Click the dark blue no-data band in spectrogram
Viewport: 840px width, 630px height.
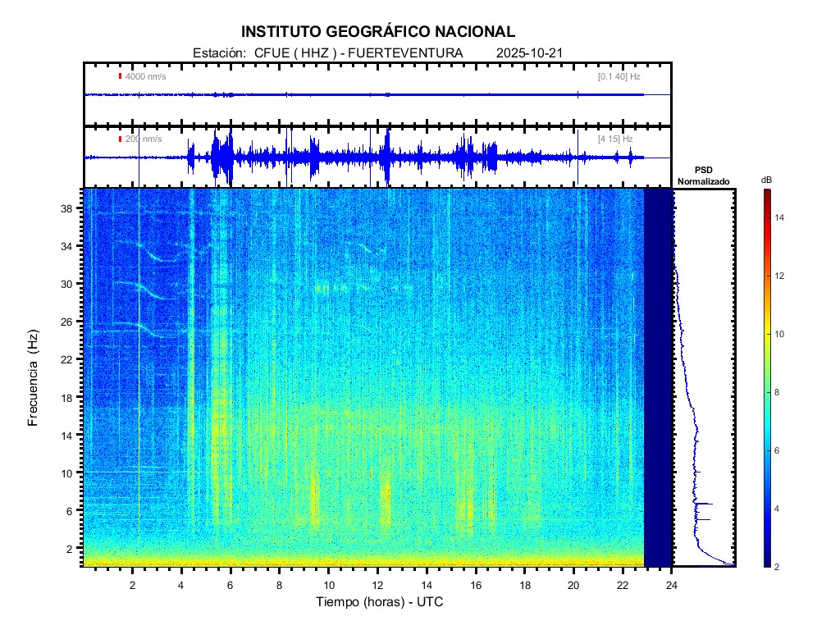(658, 377)
